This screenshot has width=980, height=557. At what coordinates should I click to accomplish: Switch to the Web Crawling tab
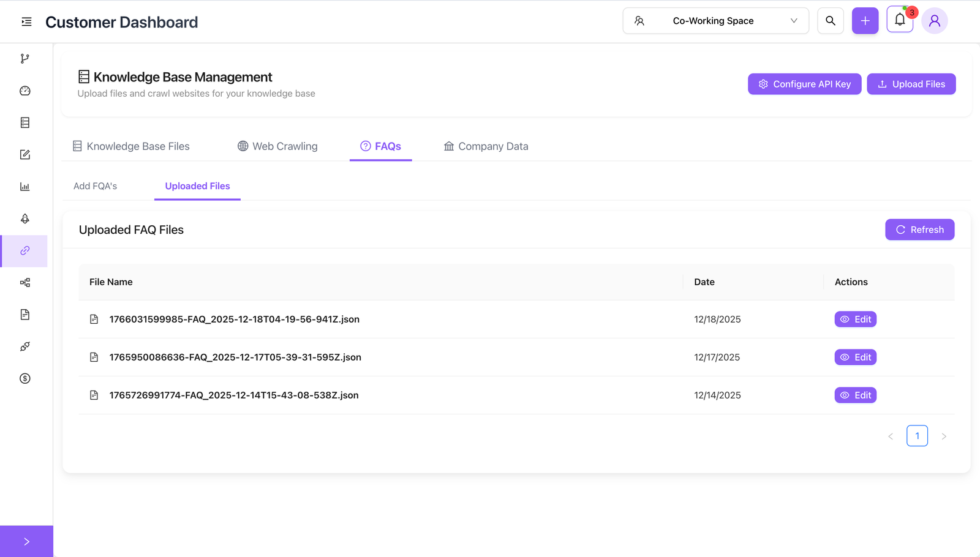[x=277, y=146]
